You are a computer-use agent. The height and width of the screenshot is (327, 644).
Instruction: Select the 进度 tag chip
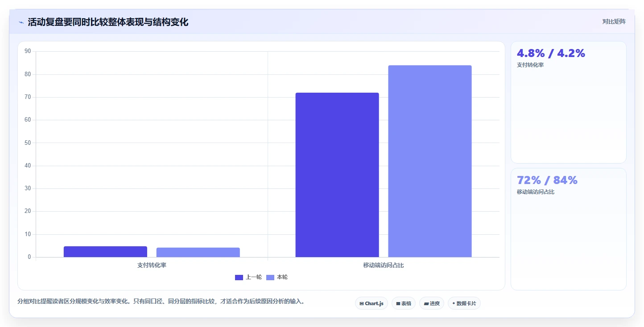432,303
